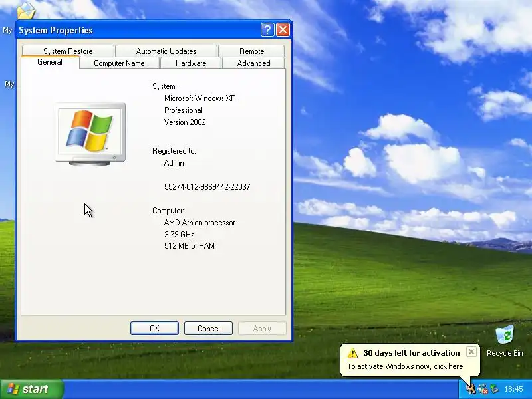The width and height of the screenshot is (532, 399).
Task: Click the '30 days left for activation' balloon heading
Action: coord(411,353)
